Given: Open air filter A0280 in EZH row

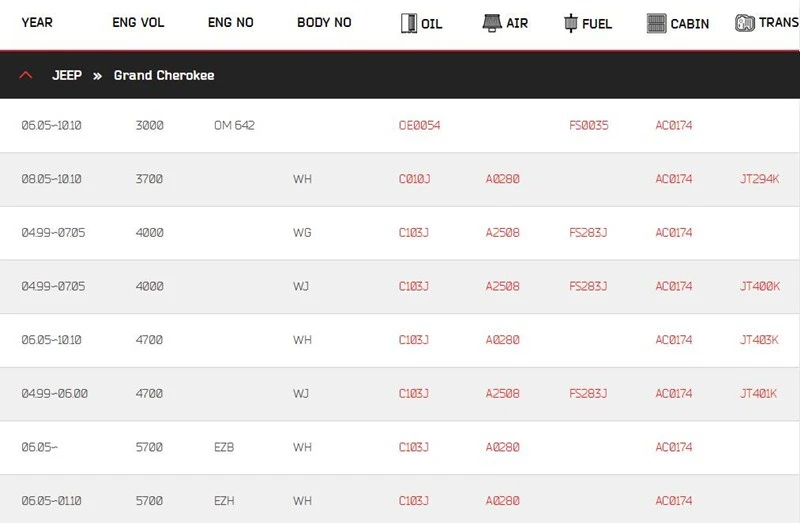Looking at the screenshot, I should 503,501.
